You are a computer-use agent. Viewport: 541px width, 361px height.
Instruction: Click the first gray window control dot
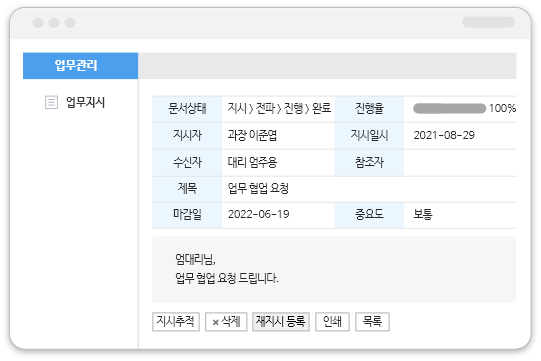pos(38,23)
